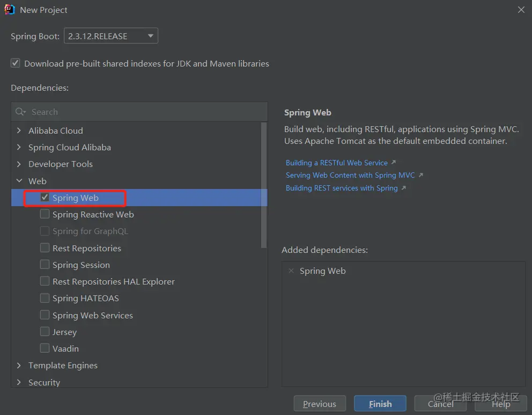The width and height of the screenshot is (532, 415).
Task: Select the Web tree node label
Action: pos(38,181)
